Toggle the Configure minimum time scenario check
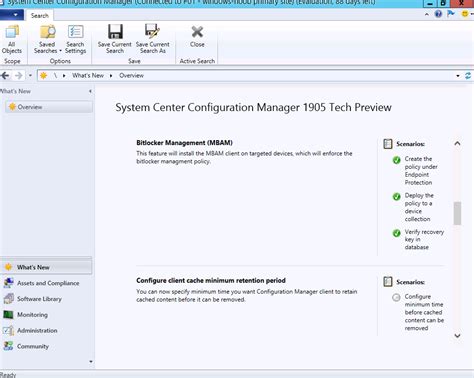The width and height of the screenshot is (474, 378). coord(396,297)
